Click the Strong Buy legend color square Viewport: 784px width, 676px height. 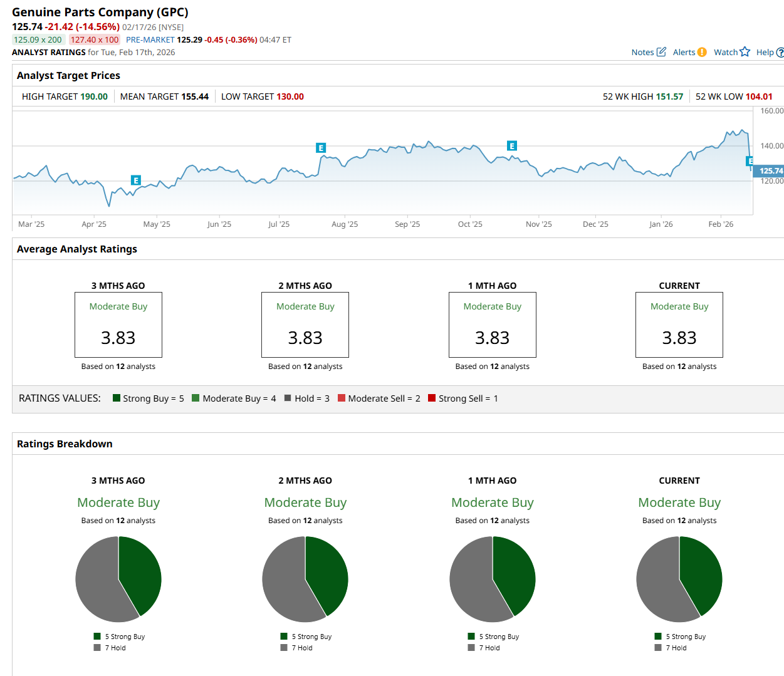point(117,398)
